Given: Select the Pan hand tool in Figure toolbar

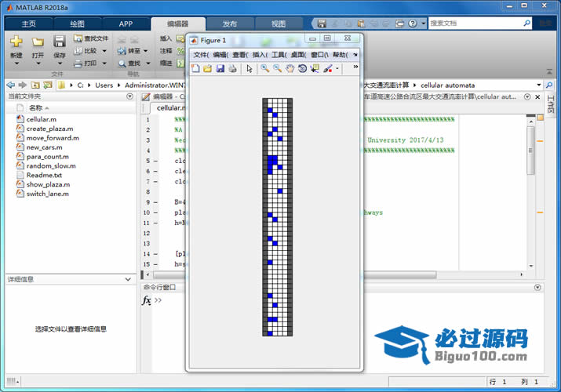Looking at the screenshot, I should [290, 69].
